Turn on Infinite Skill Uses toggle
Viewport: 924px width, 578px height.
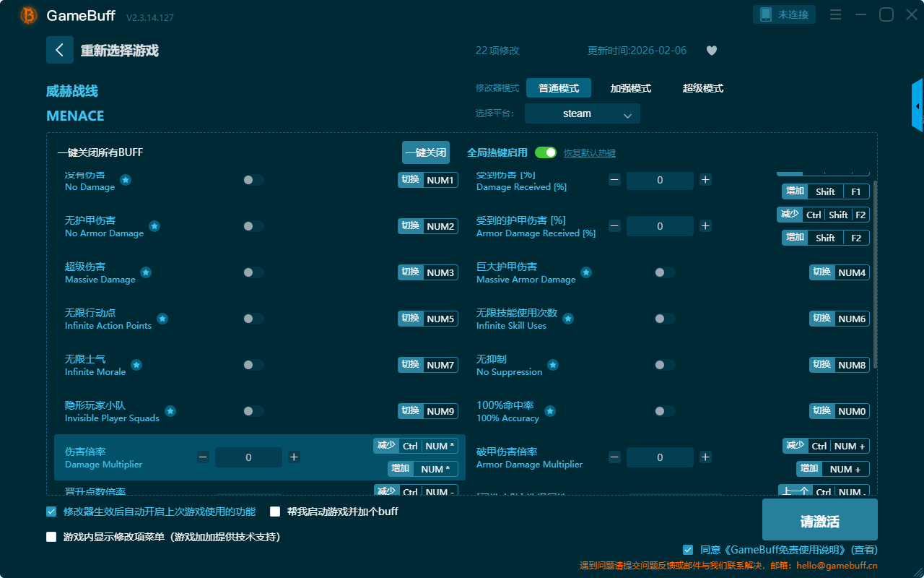tap(664, 319)
